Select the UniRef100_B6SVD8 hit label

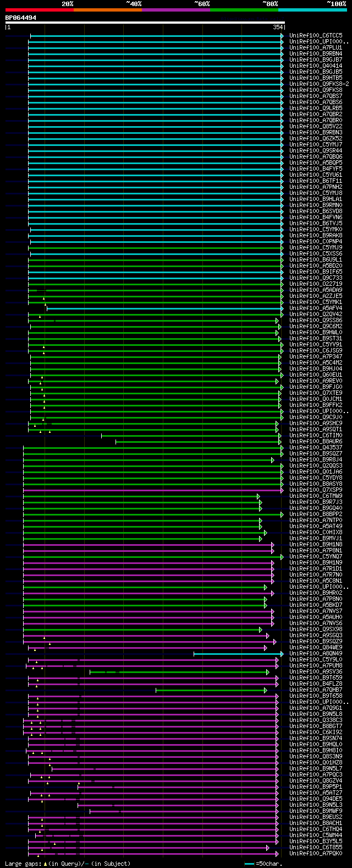point(316,211)
